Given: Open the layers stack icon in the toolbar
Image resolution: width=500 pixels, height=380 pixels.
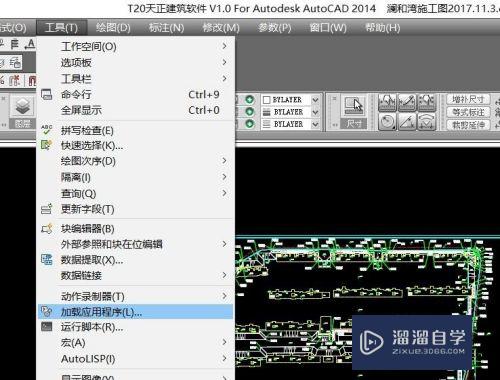Looking at the screenshot, I should pyautogui.click(x=22, y=107).
